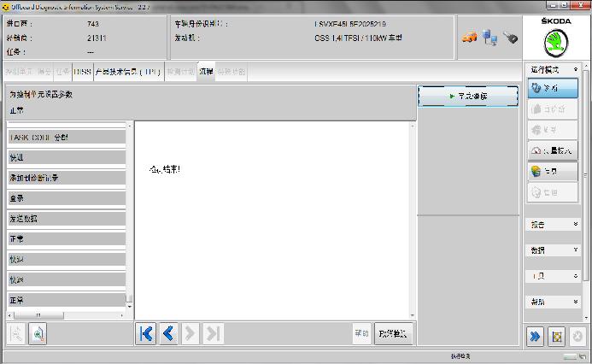Image resolution: width=592 pixels, height=364 pixels.
Task: Click the VIN value LSVXF45L5E2025219
Action: click(x=350, y=24)
